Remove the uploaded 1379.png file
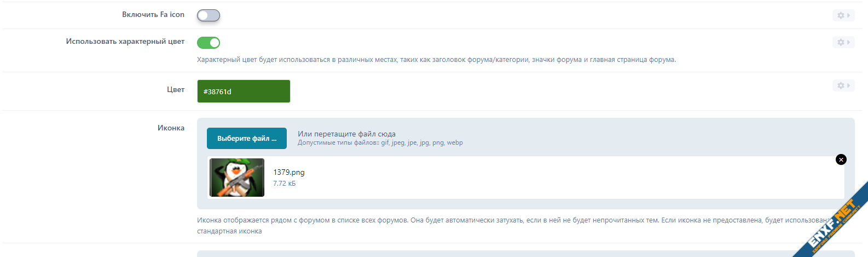Image resolution: width=868 pixels, height=257 pixels. coord(841,159)
